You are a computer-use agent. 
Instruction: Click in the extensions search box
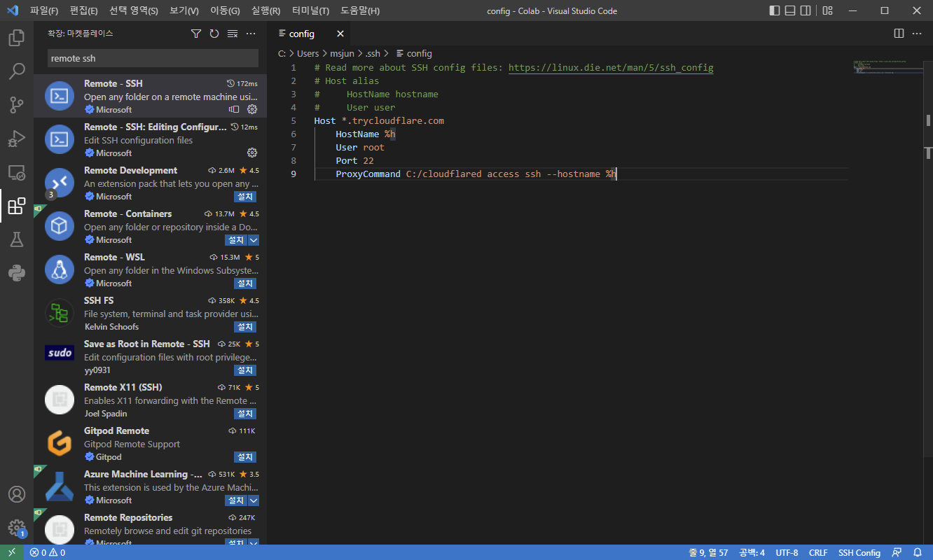[153, 58]
